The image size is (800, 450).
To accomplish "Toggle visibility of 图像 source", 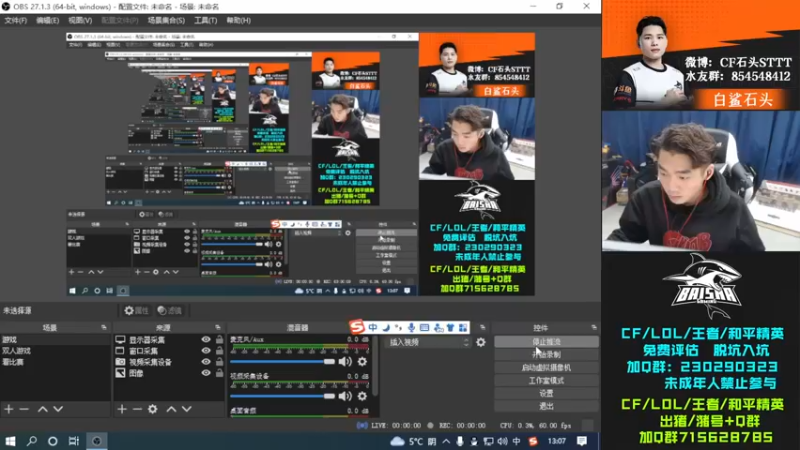I will tap(206, 373).
